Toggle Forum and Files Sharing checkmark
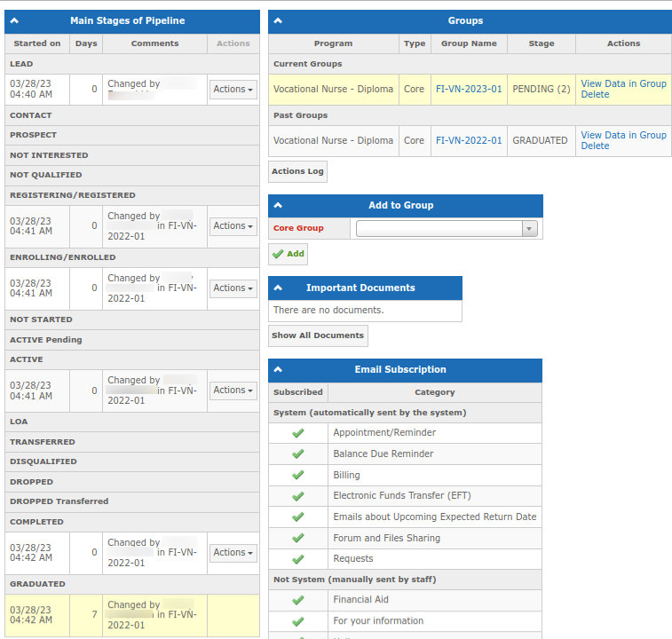Screen dimensions: 672x639 coord(298,538)
